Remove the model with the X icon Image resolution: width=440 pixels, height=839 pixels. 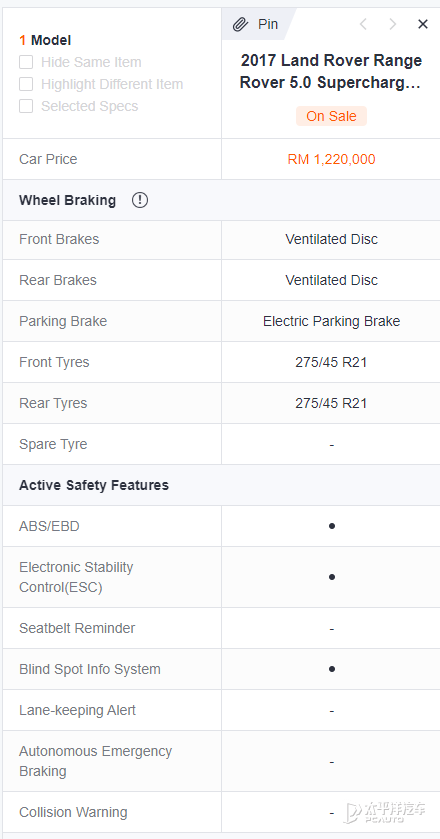click(x=423, y=24)
